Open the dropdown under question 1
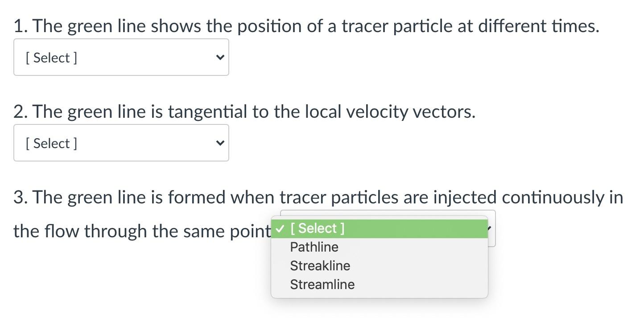The image size is (644, 331). [x=120, y=57]
